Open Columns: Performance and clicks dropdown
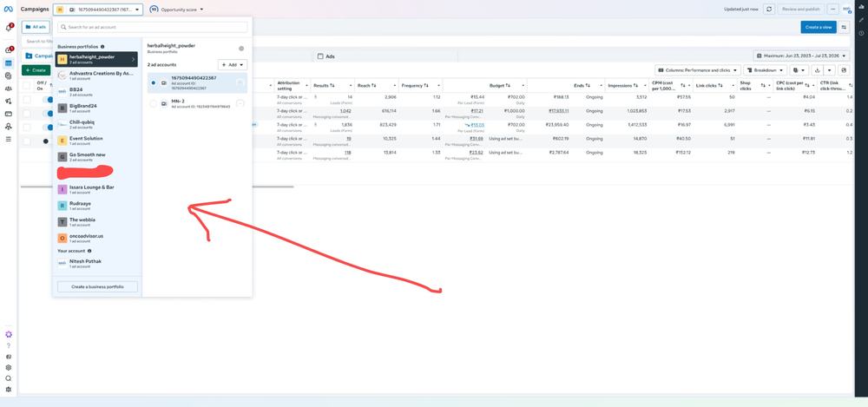The width and height of the screenshot is (868, 407). 698,70
